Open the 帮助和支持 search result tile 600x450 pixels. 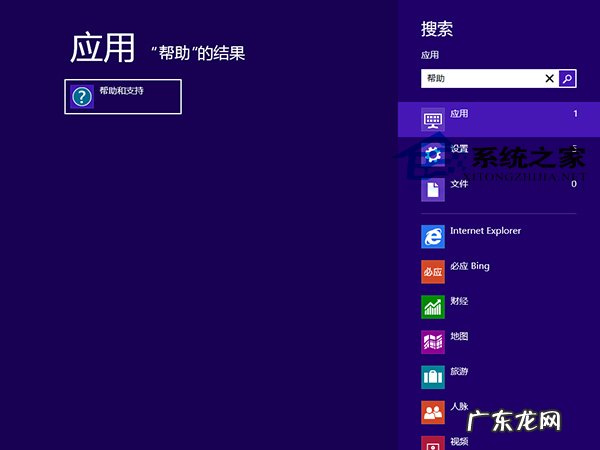123,96
